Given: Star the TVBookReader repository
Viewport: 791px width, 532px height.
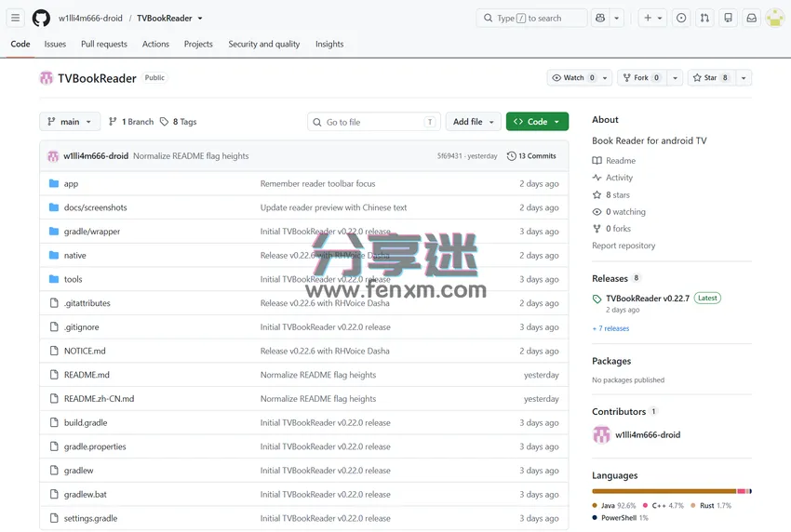Looking at the screenshot, I should pos(711,77).
